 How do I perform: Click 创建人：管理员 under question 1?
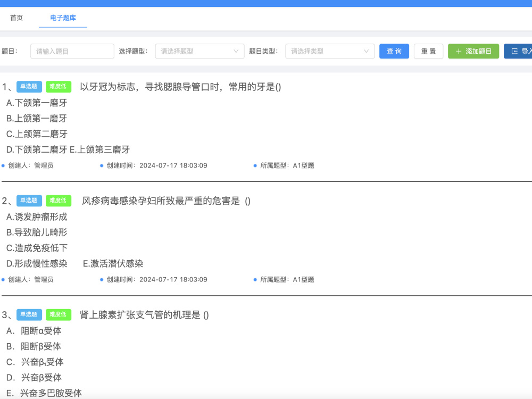(x=30, y=165)
